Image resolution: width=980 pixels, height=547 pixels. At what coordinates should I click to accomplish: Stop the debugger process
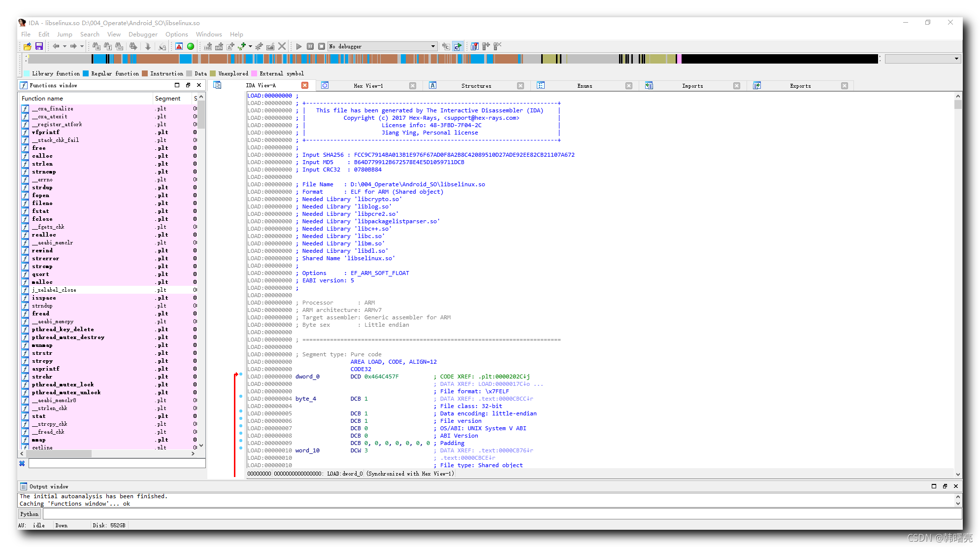(322, 46)
